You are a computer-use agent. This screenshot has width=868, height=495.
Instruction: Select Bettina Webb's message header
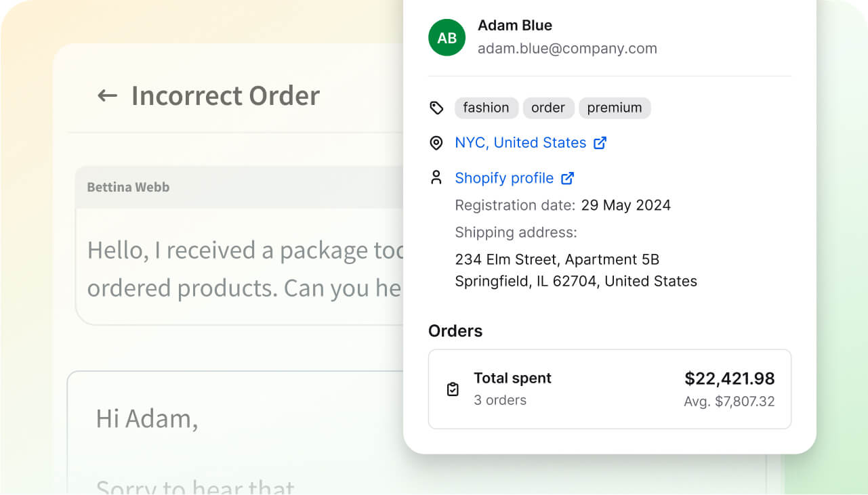127,187
